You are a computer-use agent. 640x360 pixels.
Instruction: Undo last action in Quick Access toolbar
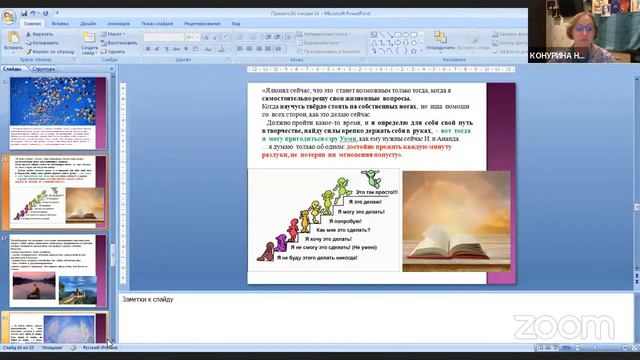click(33, 13)
